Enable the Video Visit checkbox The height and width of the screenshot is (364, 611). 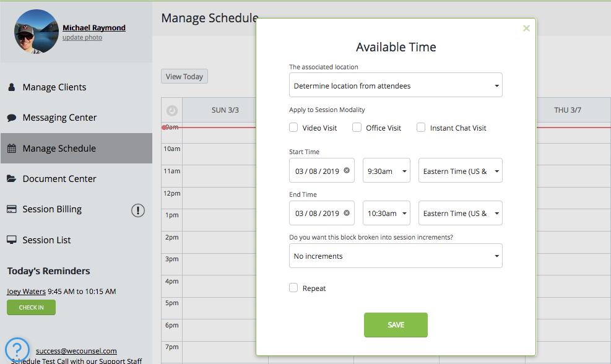point(293,128)
